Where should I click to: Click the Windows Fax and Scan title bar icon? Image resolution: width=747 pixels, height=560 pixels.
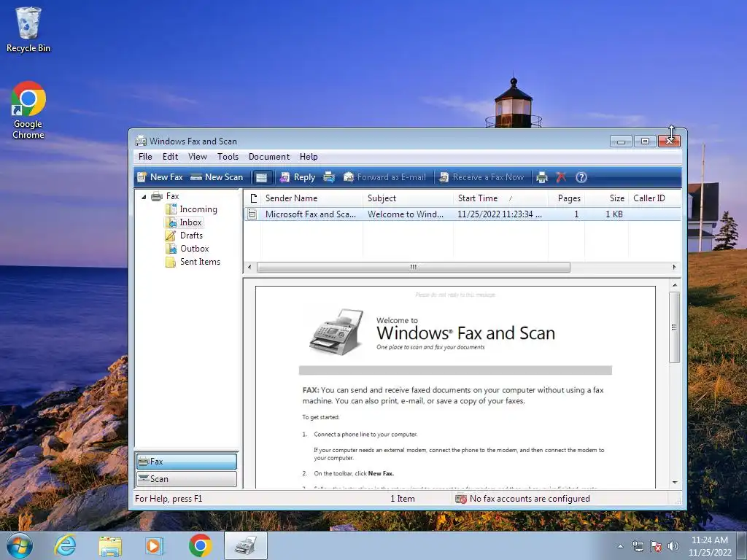tap(141, 141)
